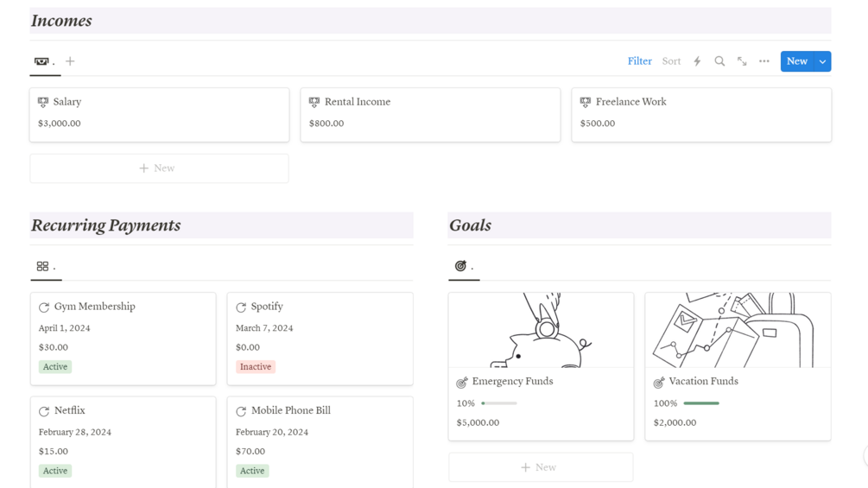Select the Incomes gallery view tab
Viewport: 868px width, 488px height.
click(x=44, y=61)
